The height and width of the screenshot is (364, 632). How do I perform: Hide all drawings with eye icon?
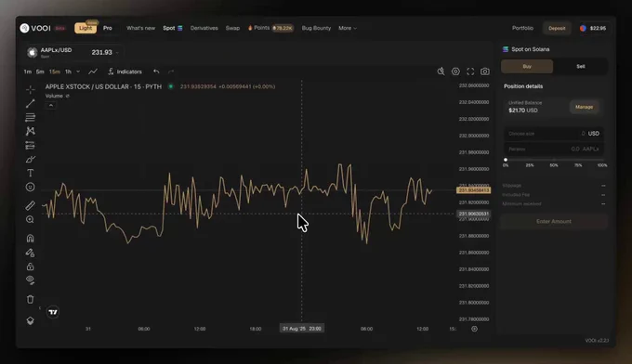click(x=31, y=279)
